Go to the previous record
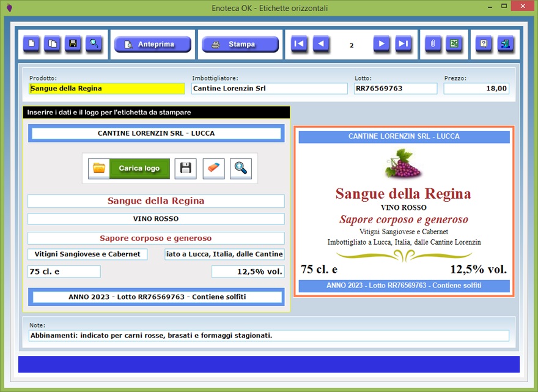This screenshot has height=392, width=538. click(x=321, y=44)
